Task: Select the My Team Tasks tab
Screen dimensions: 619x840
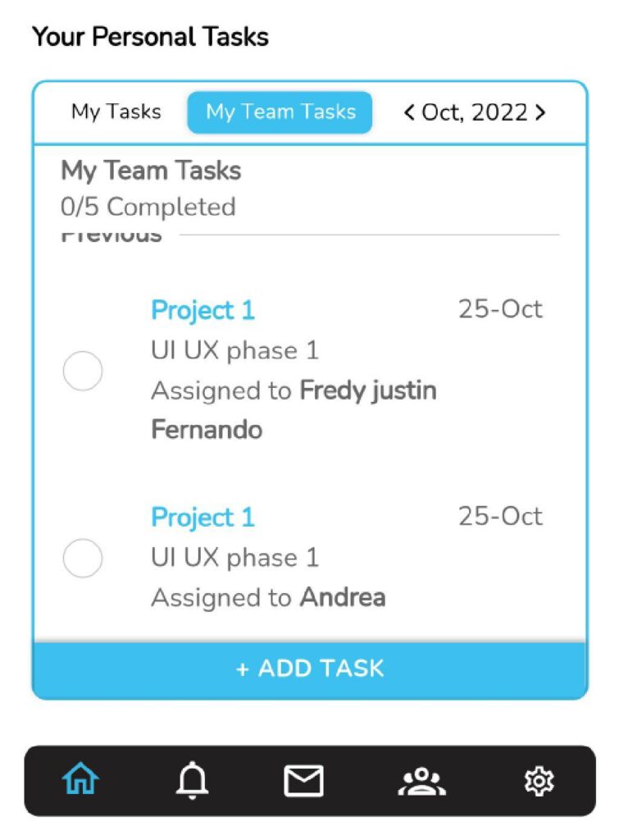Action: point(280,112)
